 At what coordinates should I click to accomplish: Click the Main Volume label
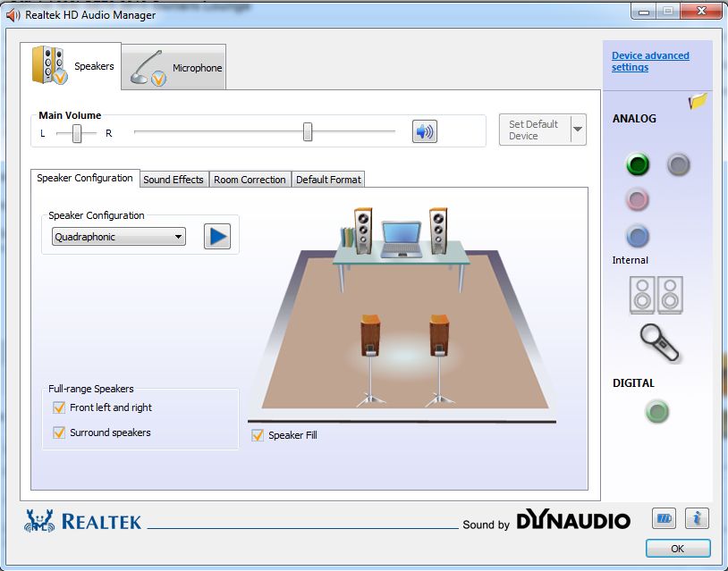pos(70,115)
